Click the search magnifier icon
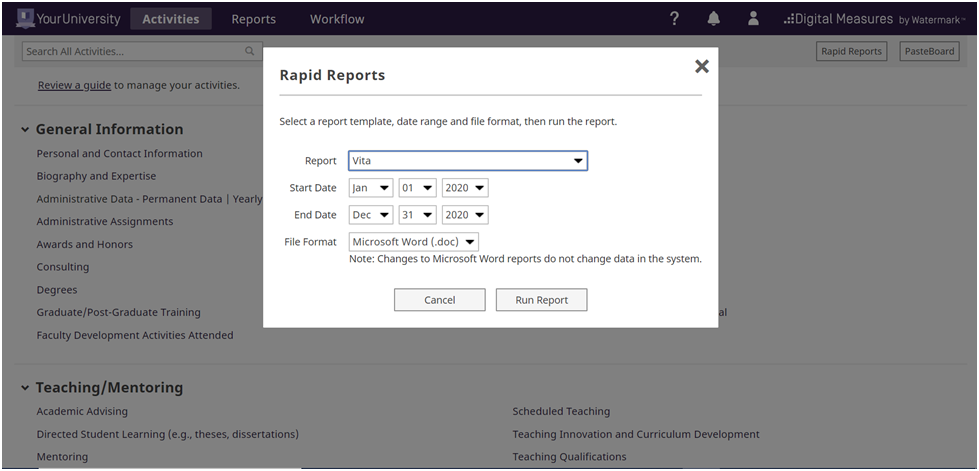This screenshot has width=979, height=471. 249,51
